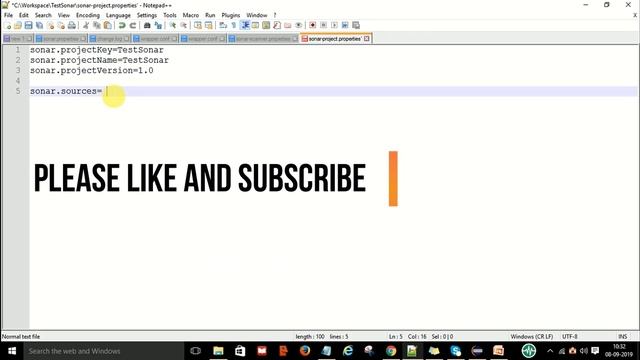
Task: Click the Paste toolbar icon
Action: [107, 25]
